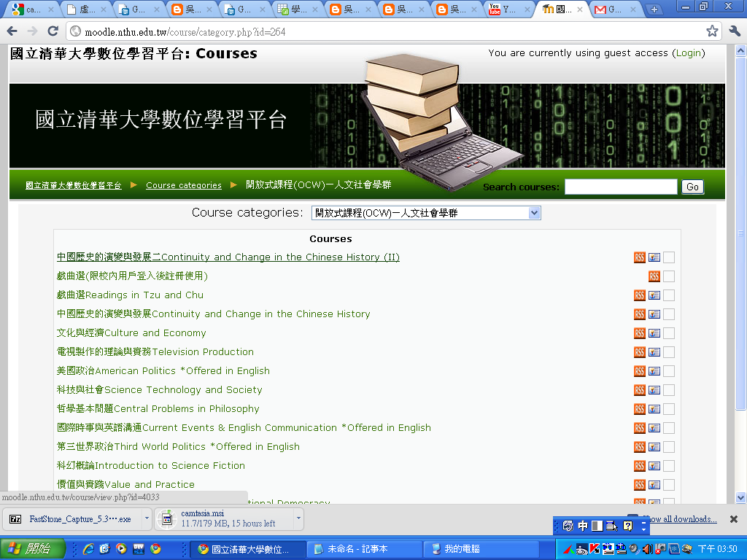The width and height of the screenshot is (747, 560).
Task: Open Third World Politics course link
Action: click(x=178, y=447)
